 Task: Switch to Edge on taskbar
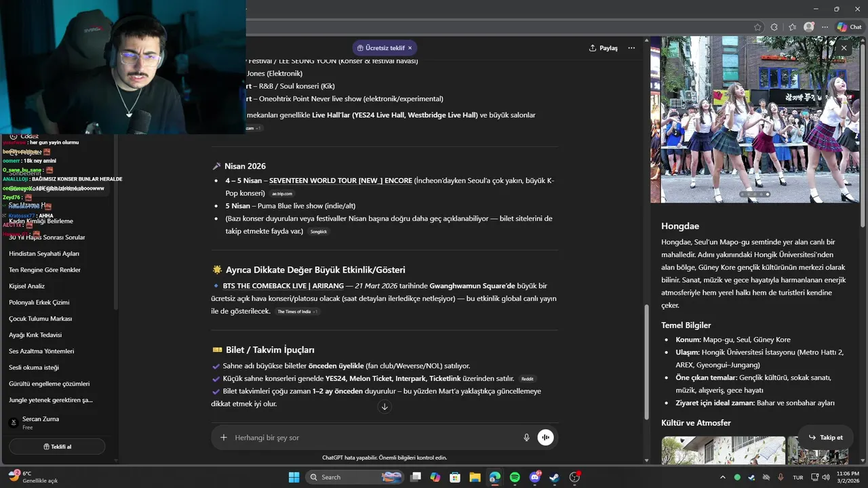coord(495,477)
